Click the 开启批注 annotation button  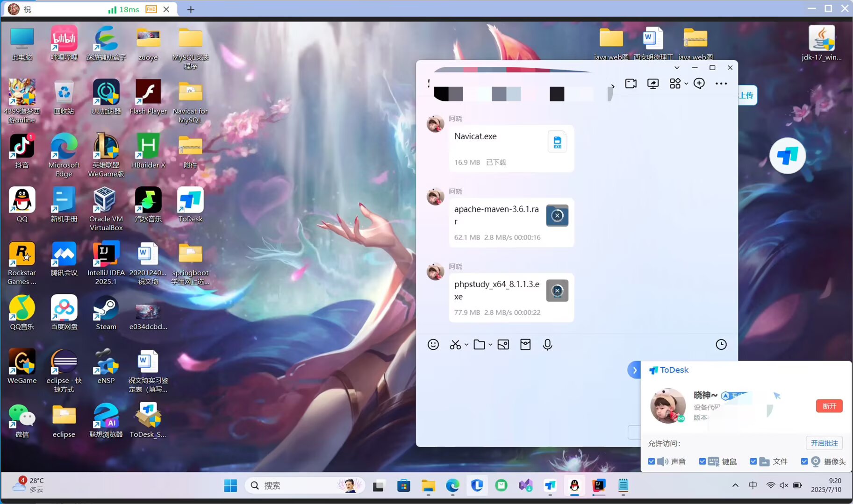click(824, 443)
